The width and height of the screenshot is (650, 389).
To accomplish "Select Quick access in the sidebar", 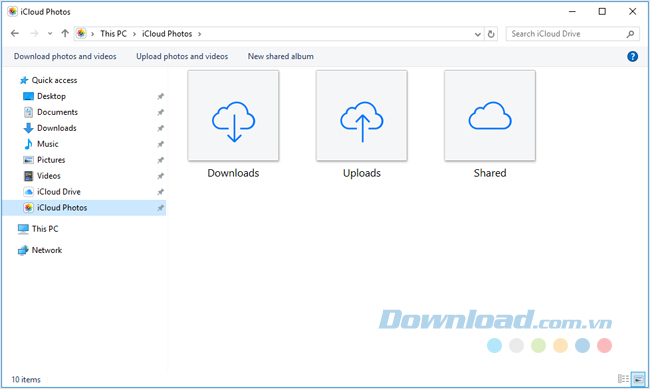I will pos(49,80).
